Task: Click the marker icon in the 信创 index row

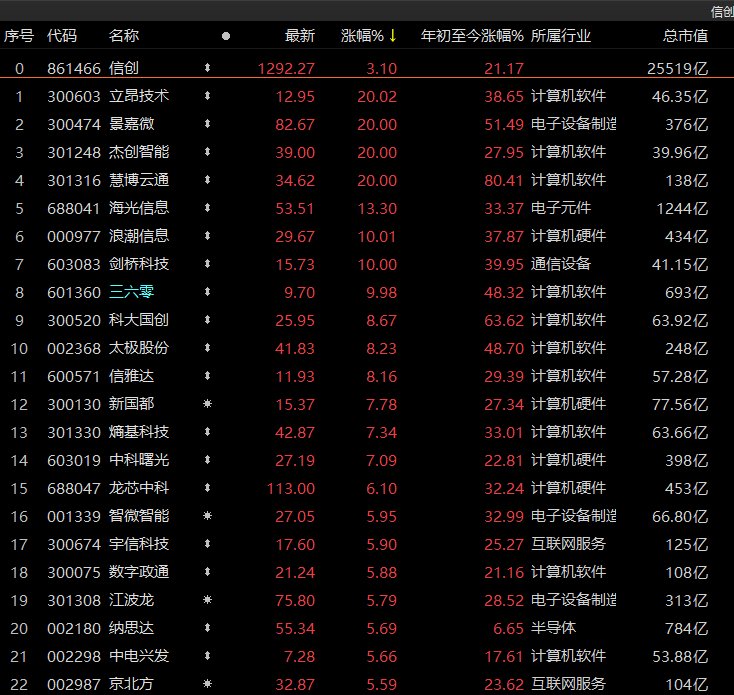Action: [207, 68]
